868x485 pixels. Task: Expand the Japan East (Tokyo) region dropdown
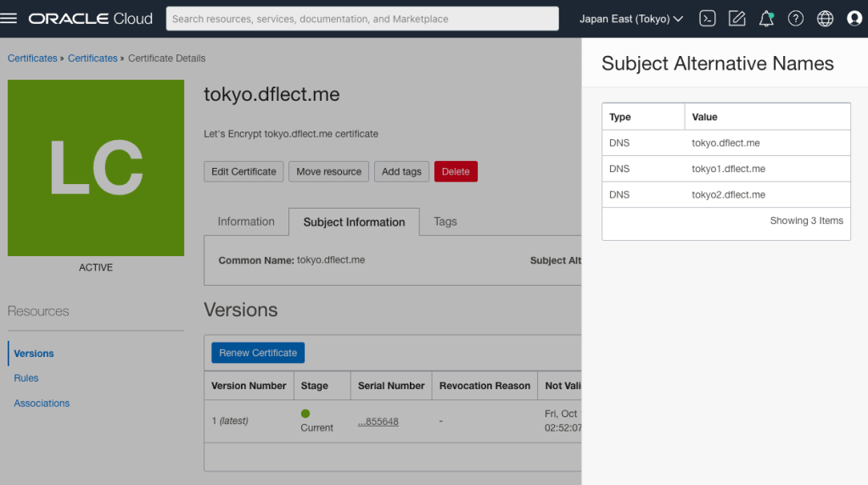pos(631,19)
